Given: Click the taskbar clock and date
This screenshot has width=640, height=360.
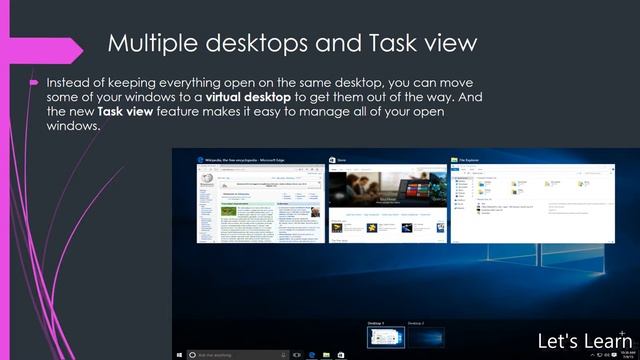Looking at the screenshot, I should (x=628, y=355).
